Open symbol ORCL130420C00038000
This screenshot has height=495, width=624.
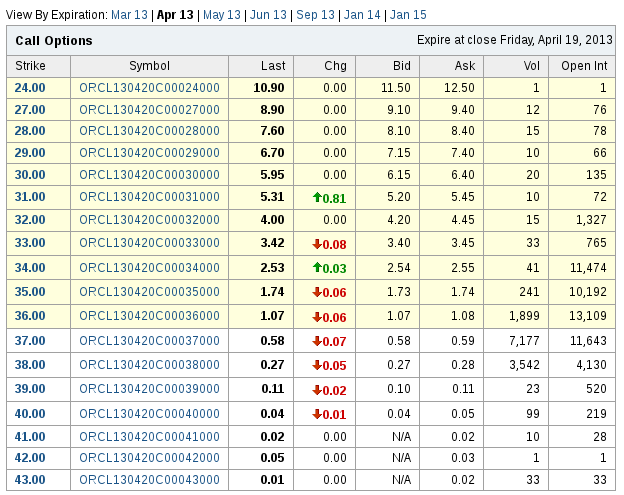(149, 364)
